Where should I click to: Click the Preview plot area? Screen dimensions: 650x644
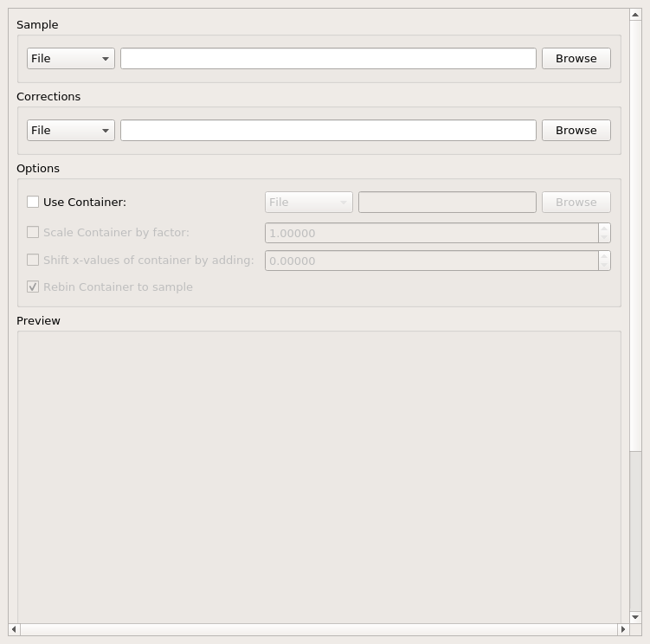(x=319, y=477)
